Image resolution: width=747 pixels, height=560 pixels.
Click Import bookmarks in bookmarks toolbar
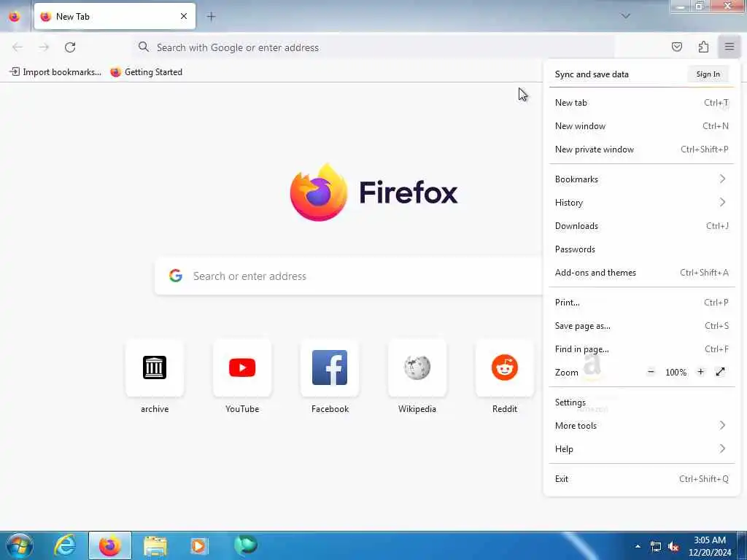tap(55, 72)
